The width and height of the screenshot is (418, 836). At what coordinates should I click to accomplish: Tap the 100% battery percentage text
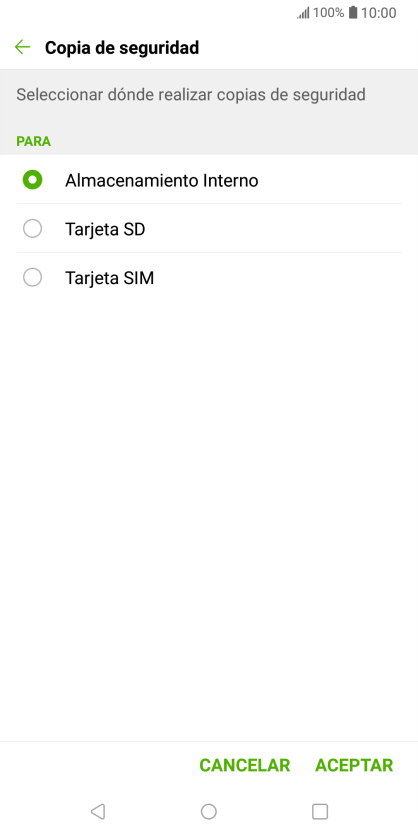coord(328,13)
